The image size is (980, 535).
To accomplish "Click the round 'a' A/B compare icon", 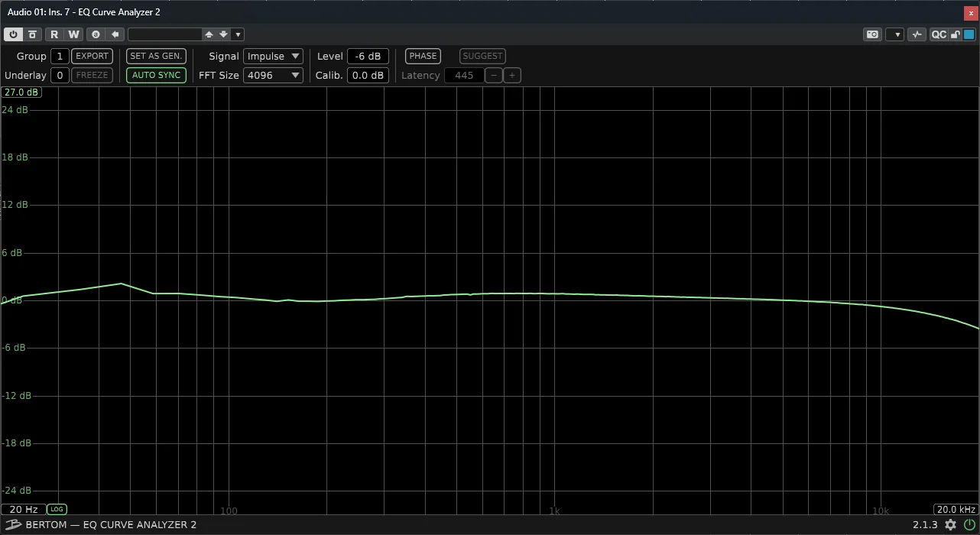I will point(96,34).
